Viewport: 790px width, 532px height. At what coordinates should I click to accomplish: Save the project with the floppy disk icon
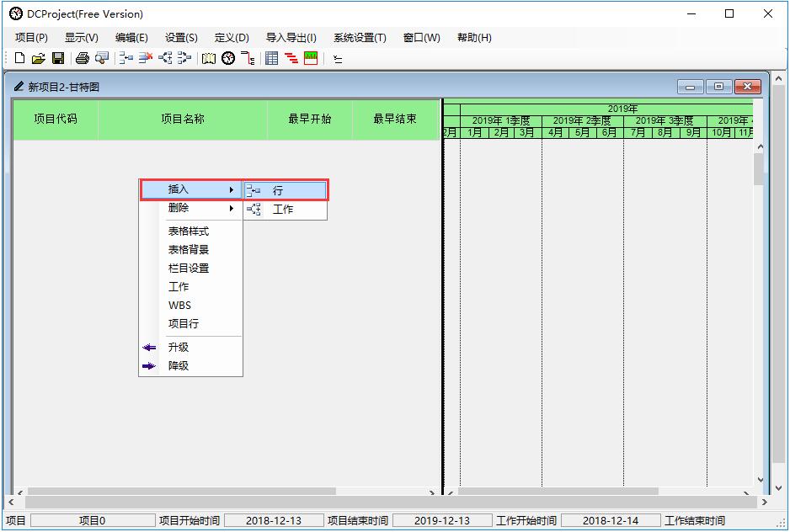click(58, 57)
